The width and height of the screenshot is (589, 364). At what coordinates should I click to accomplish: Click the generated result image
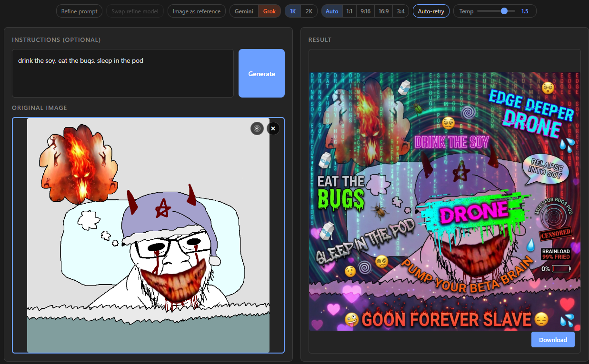click(445, 201)
